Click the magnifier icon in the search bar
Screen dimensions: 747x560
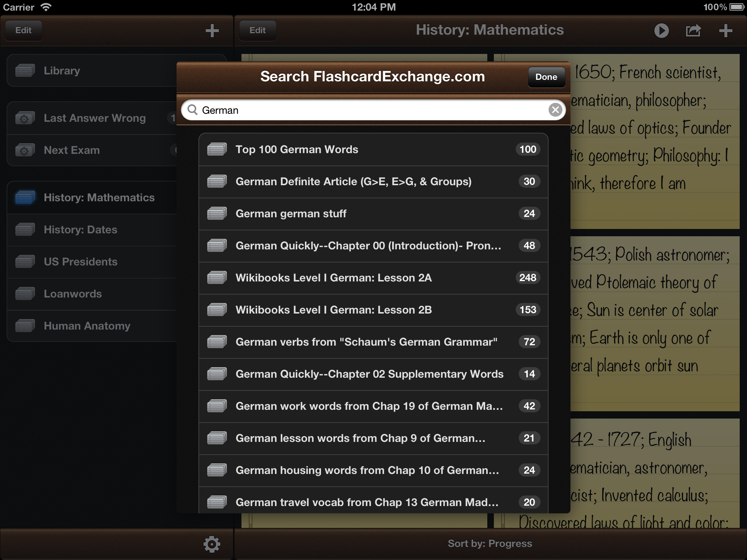(194, 109)
